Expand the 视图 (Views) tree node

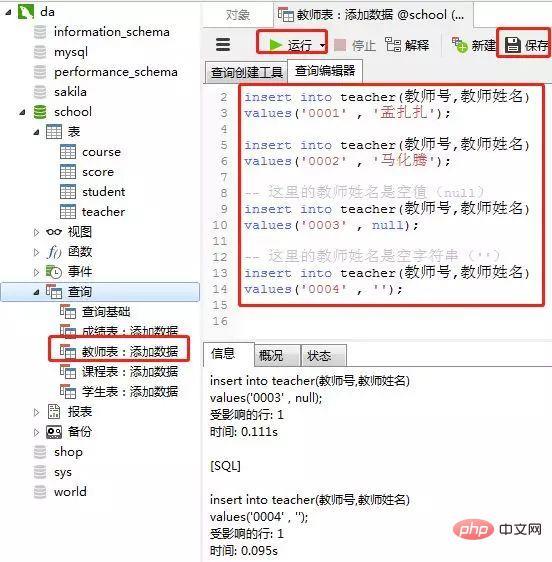[36, 232]
